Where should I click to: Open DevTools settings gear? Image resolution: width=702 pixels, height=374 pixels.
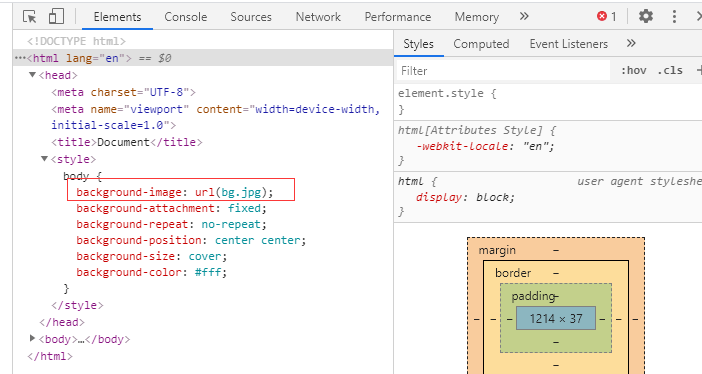pos(646,17)
